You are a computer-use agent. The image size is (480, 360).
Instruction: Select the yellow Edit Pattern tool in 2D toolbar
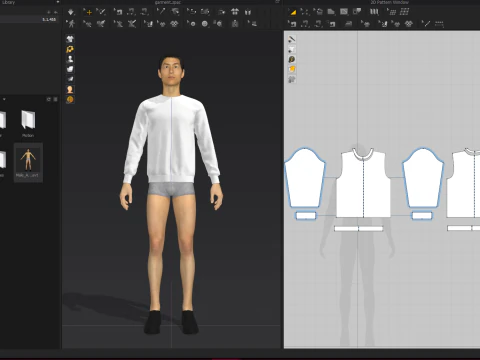292,12
